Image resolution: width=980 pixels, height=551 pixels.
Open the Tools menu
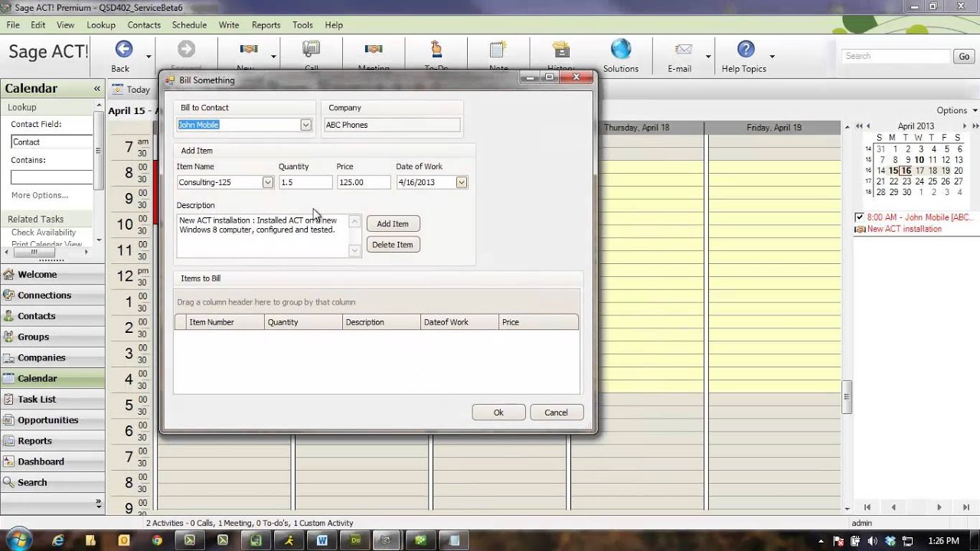(302, 24)
